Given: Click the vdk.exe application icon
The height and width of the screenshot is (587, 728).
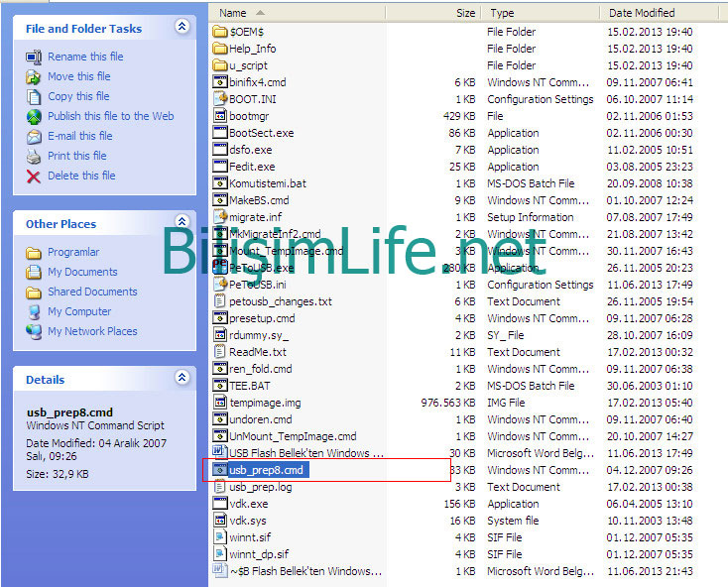Looking at the screenshot, I should [x=220, y=504].
